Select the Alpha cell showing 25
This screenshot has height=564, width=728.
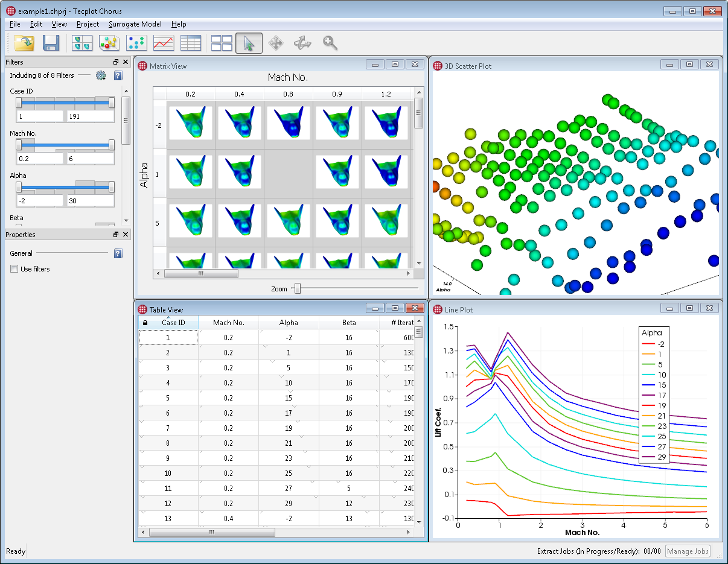289,473
